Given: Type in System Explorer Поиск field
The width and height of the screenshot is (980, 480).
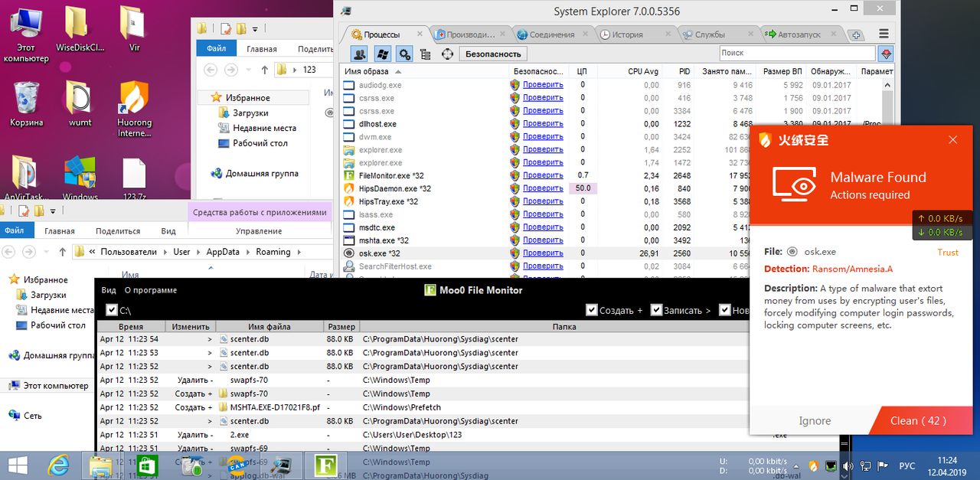Looking at the screenshot, I should pyautogui.click(x=797, y=53).
